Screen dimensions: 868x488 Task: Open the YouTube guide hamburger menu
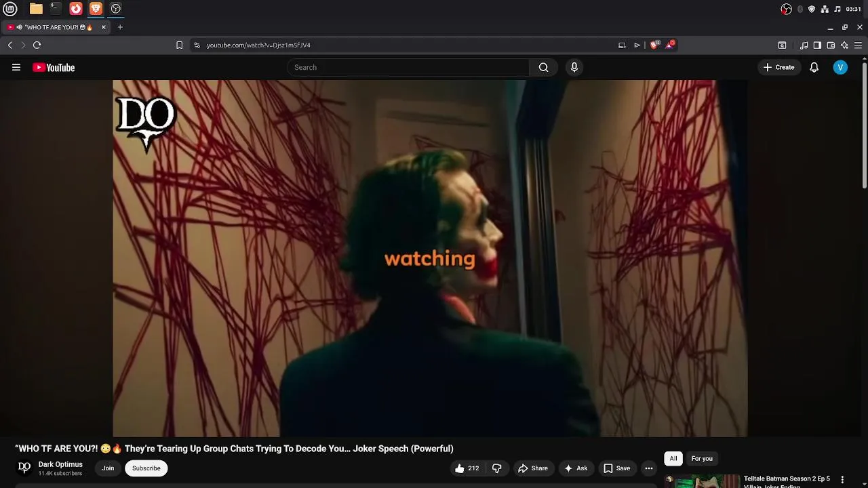[x=16, y=67]
